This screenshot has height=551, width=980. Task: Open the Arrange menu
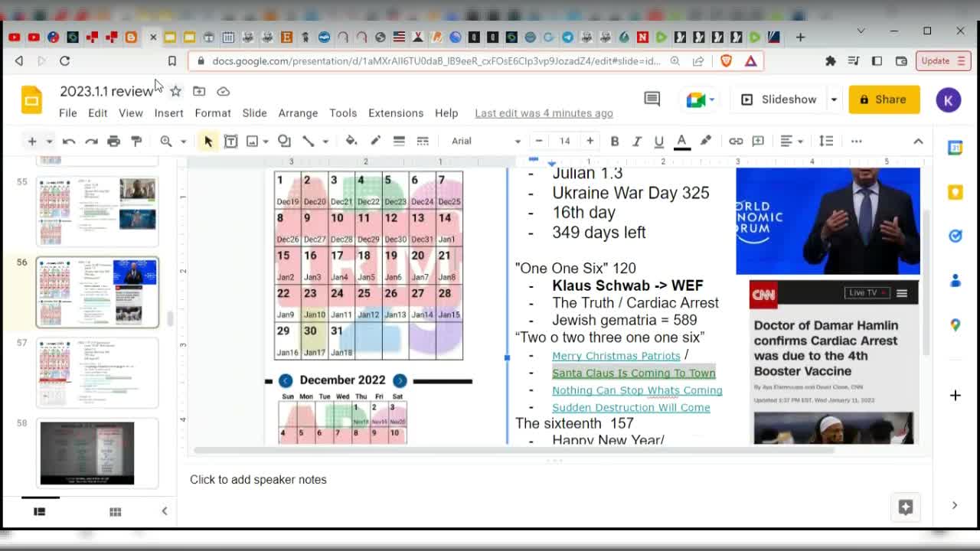298,113
